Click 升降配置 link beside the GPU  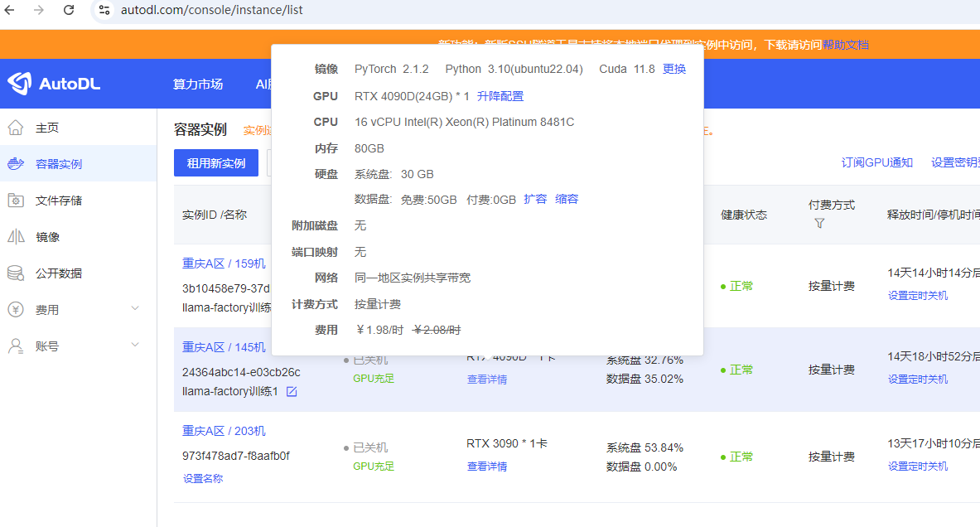(500, 96)
